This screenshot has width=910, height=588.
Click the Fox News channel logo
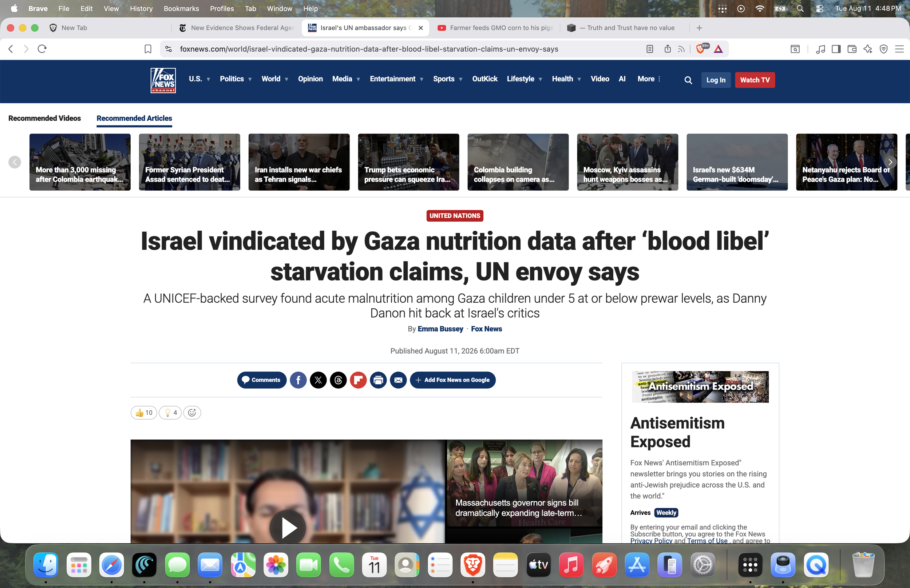point(163,80)
